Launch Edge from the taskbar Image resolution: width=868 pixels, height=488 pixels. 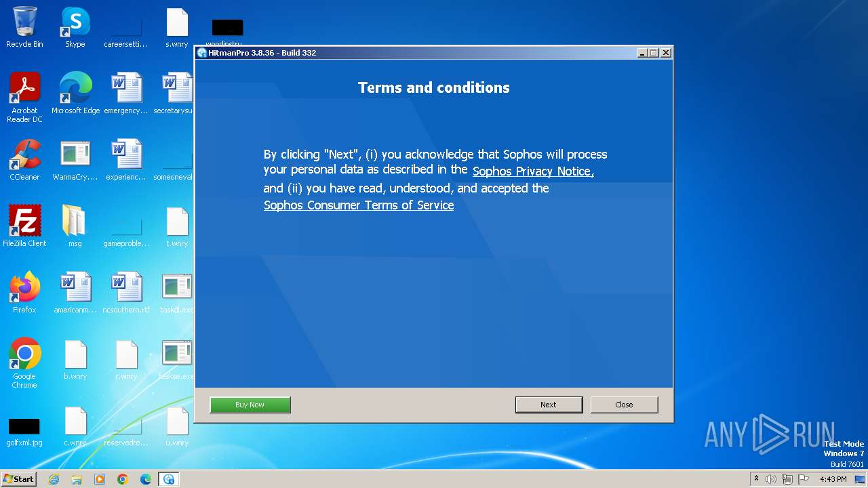146,479
